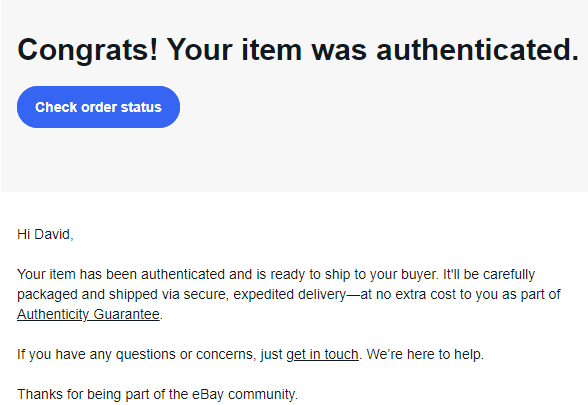588x405 pixels.
Task: Click the expedited delivery phrase
Action: pos(290,294)
